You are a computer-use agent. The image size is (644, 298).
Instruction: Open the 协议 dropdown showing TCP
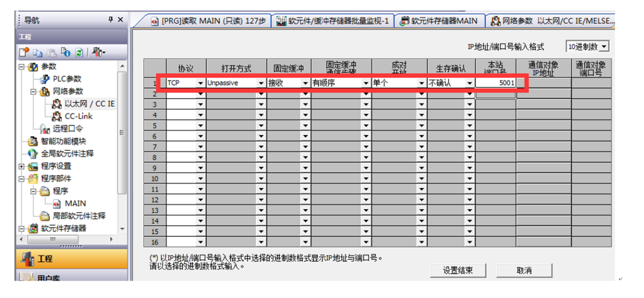pos(200,84)
